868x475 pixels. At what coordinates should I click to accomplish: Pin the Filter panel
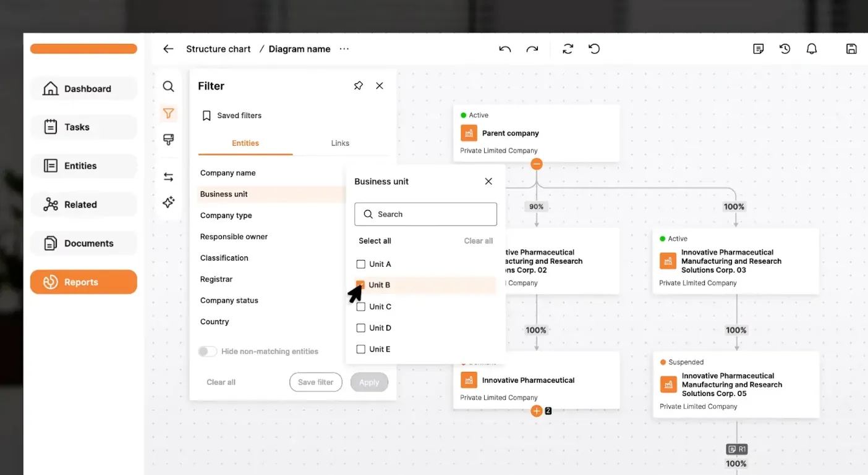click(359, 86)
